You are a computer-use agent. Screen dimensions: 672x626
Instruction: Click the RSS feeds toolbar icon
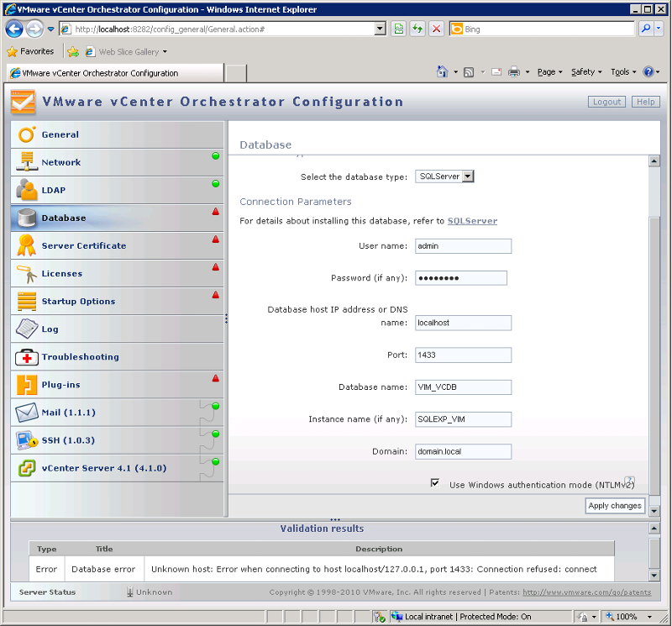pyautogui.click(x=469, y=72)
